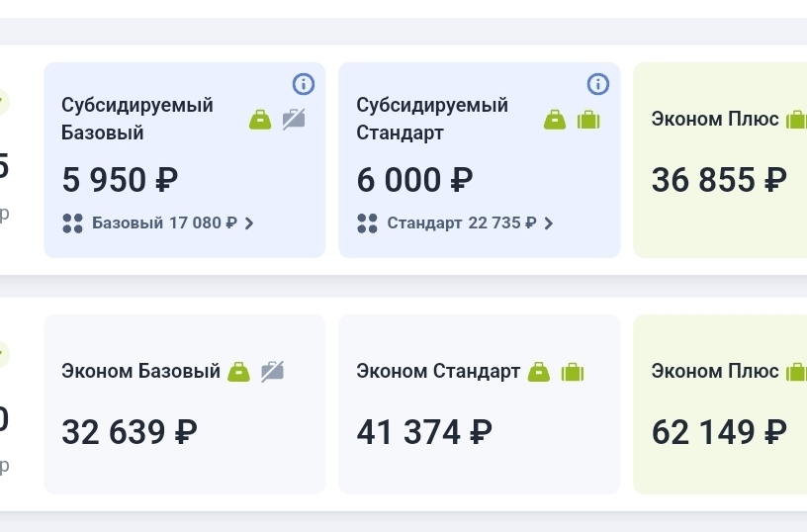Pick Эконом Плюс fare for 62 149 ₽
This screenshot has width=807, height=532.
(719, 432)
